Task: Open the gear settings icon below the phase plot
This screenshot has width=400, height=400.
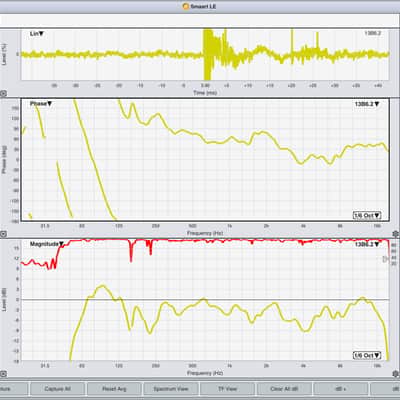Action: [396, 234]
